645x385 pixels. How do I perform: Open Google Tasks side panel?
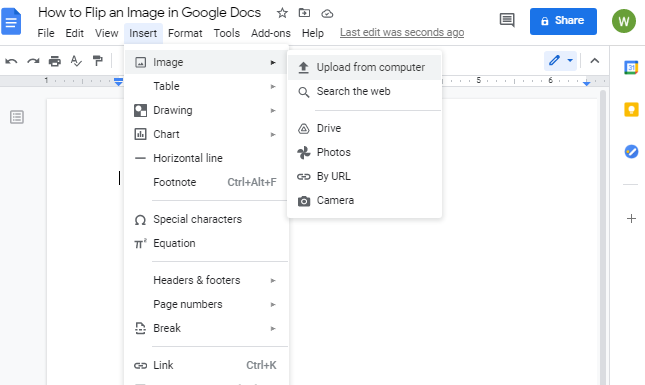[631, 151]
